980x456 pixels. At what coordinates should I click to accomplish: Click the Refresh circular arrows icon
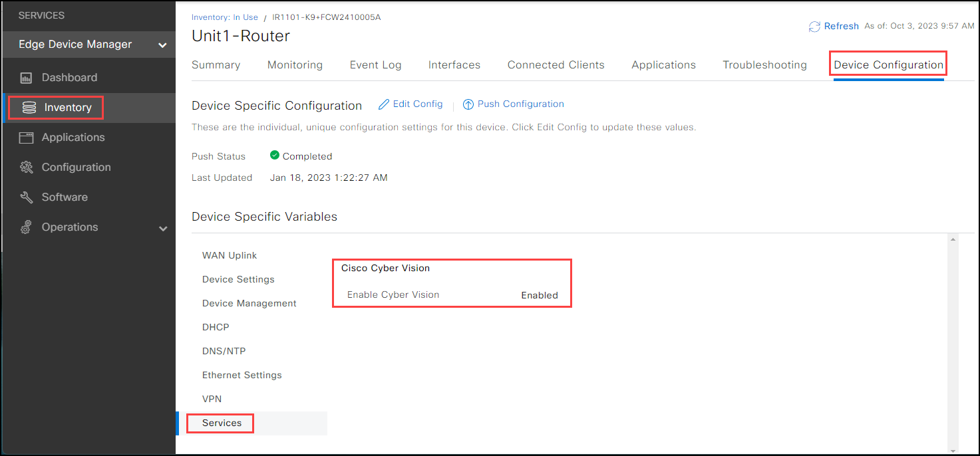click(x=814, y=27)
